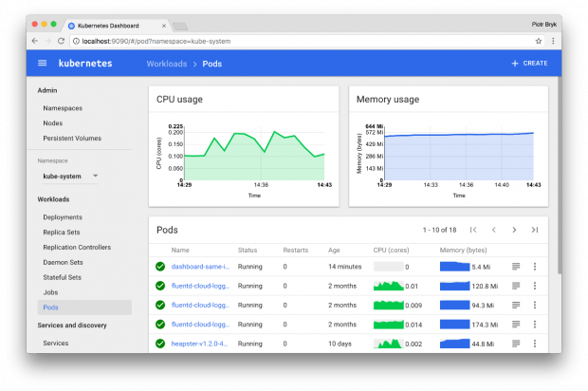The image size is (588, 391).
Task: Click Services and discovery heading
Action: coord(72,326)
